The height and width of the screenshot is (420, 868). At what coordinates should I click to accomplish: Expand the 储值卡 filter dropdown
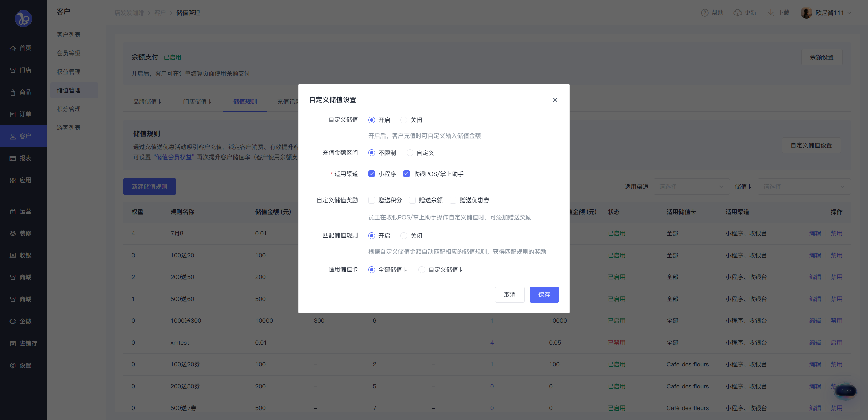(804, 187)
